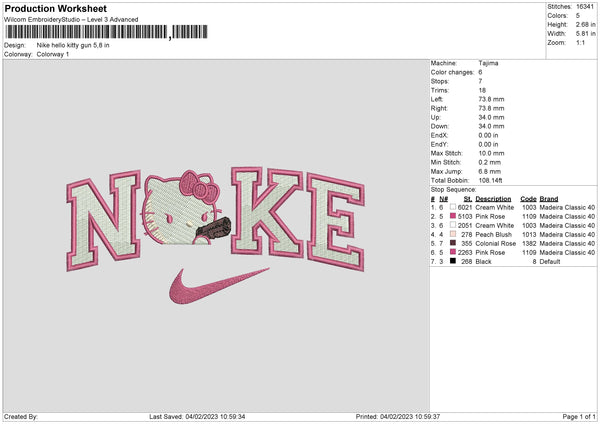Click the Stitches value "16341"

[585, 7]
